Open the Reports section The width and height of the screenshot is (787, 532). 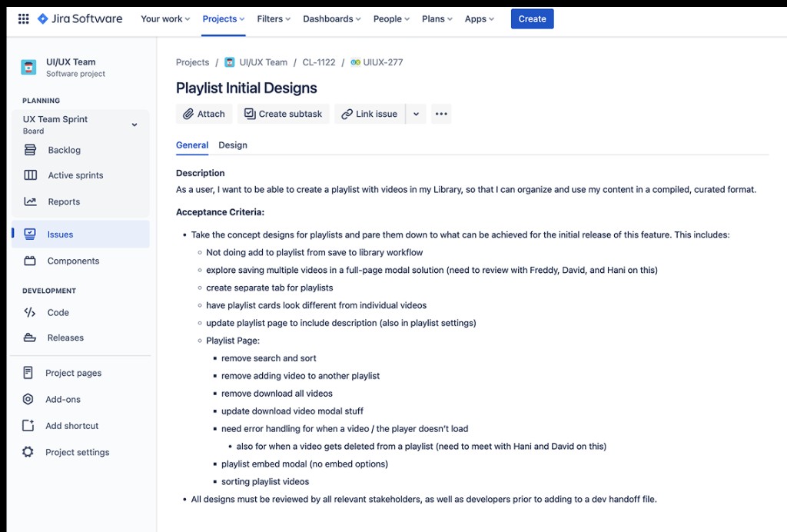(64, 200)
